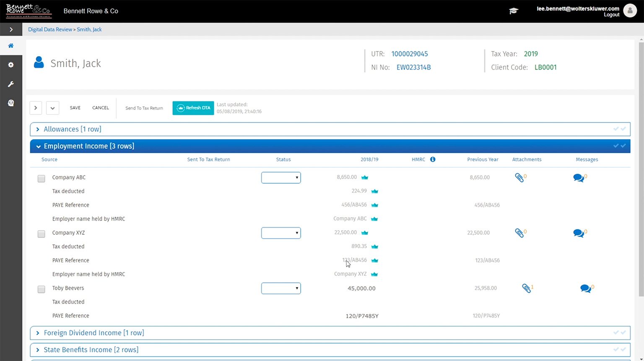This screenshot has height=361, width=644.
Task: Click the email lee.bennett@wolterskluwer.com
Action: point(578,8)
